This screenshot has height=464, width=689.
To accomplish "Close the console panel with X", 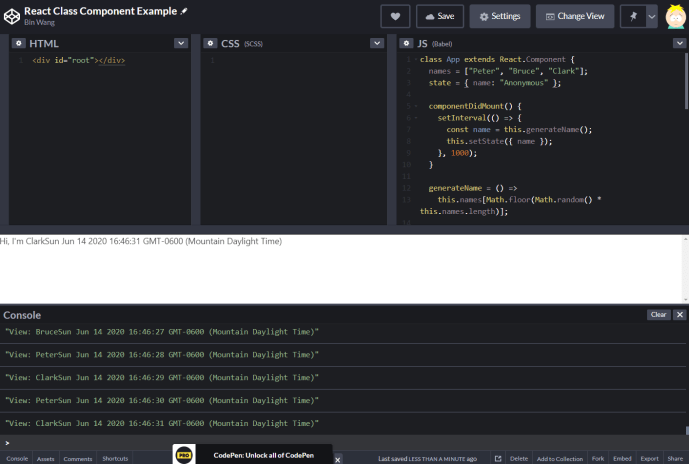I will [680, 315].
